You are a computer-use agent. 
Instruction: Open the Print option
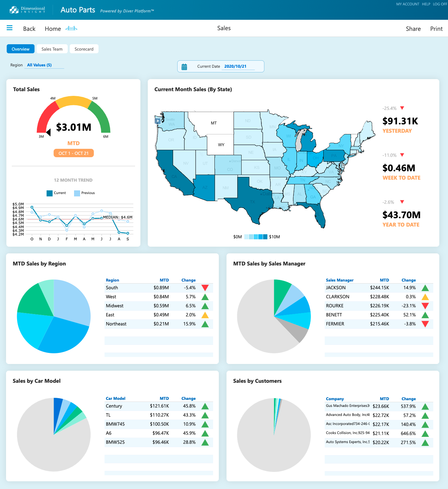[436, 29]
